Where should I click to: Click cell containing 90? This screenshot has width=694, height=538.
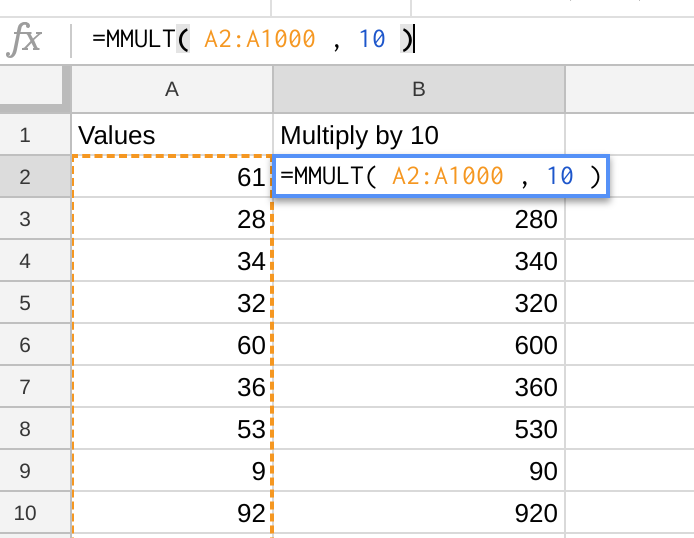click(419, 471)
